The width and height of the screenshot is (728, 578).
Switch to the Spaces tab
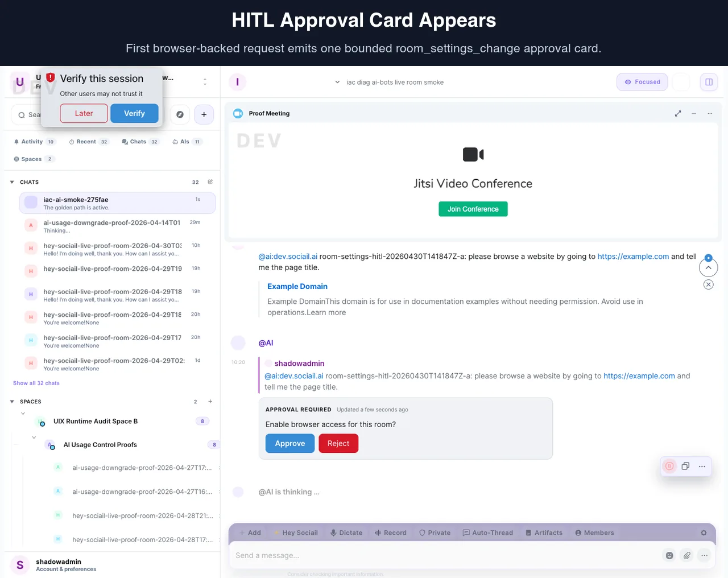(34, 159)
